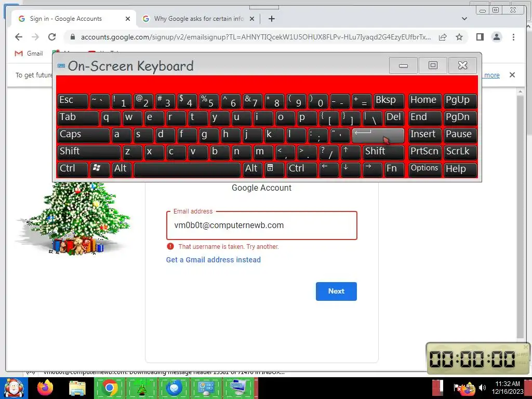This screenshot has width=532, height=399.
Task: Launch Firefox from the taskbar
Action: click(x=45, y=388)
